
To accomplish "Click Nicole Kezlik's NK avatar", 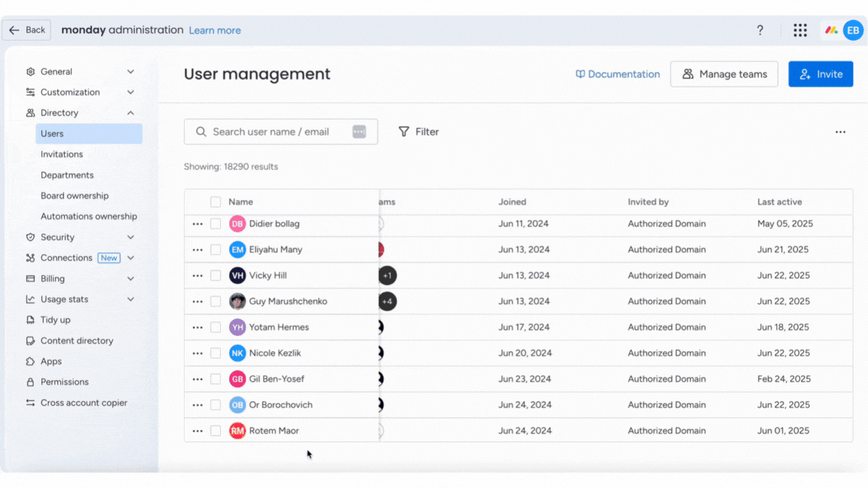I will pyautogui.click(x=237, y=353).
